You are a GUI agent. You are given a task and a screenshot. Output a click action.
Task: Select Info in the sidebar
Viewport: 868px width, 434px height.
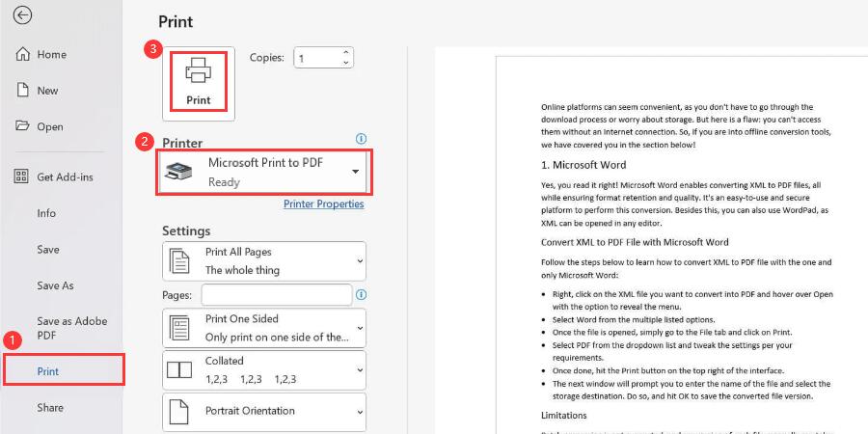click(x=46, y=213)
